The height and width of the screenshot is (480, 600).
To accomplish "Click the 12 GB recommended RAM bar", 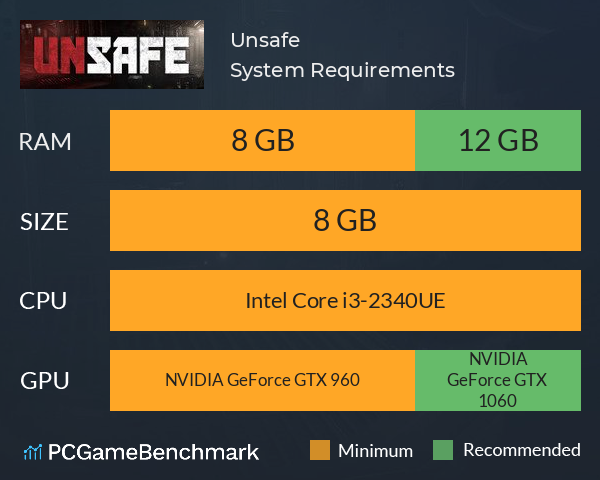I will [498, 140].
